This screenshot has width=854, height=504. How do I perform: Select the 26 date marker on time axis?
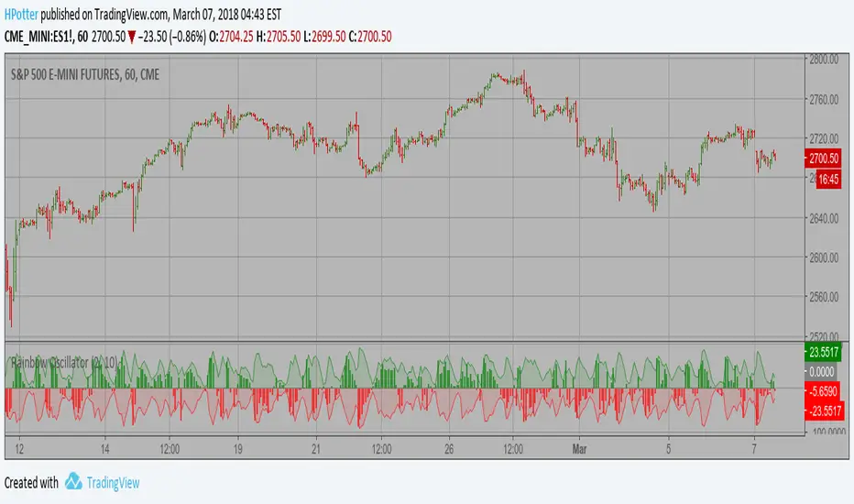pyautogui.click(x=447, y=450)
